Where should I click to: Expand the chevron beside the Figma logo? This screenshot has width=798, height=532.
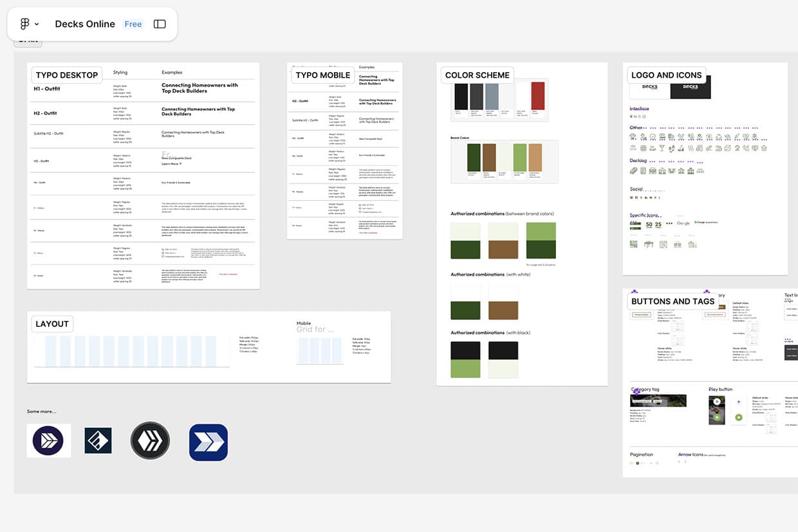coord(37,24)
